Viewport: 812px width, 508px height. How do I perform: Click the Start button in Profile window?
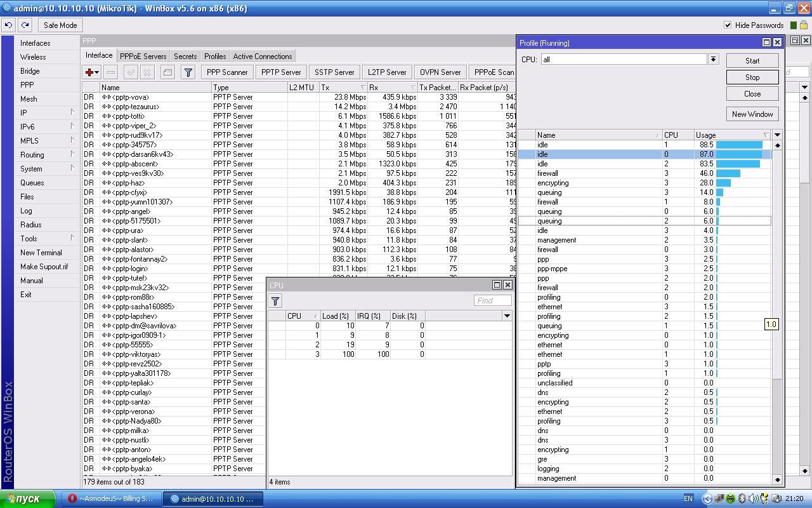(x=752, y=61)
